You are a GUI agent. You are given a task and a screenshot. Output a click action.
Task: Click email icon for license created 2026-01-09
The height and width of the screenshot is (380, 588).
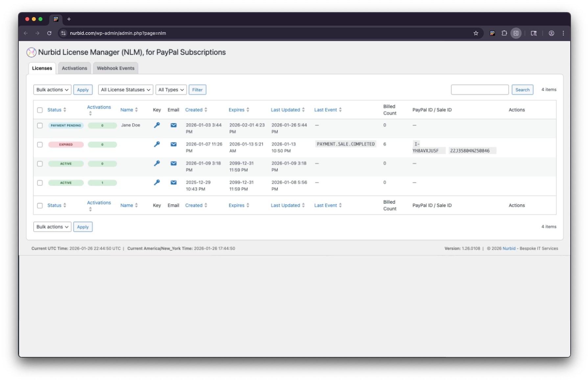pos(174,163)
